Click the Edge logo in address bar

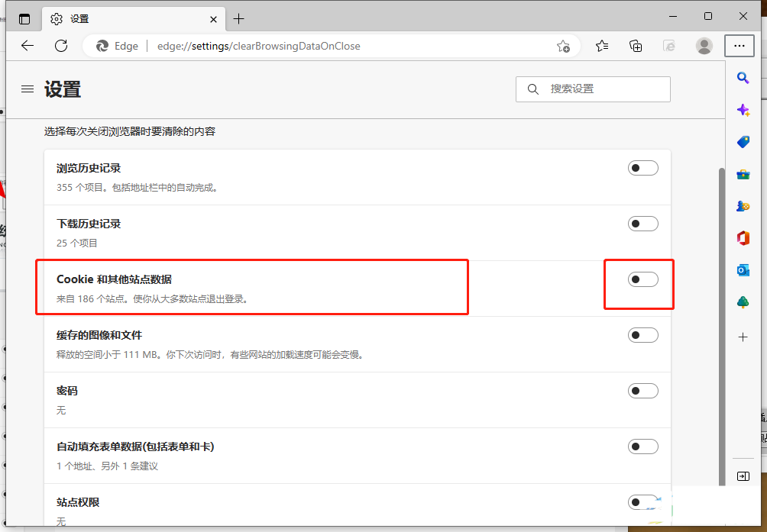102,46
